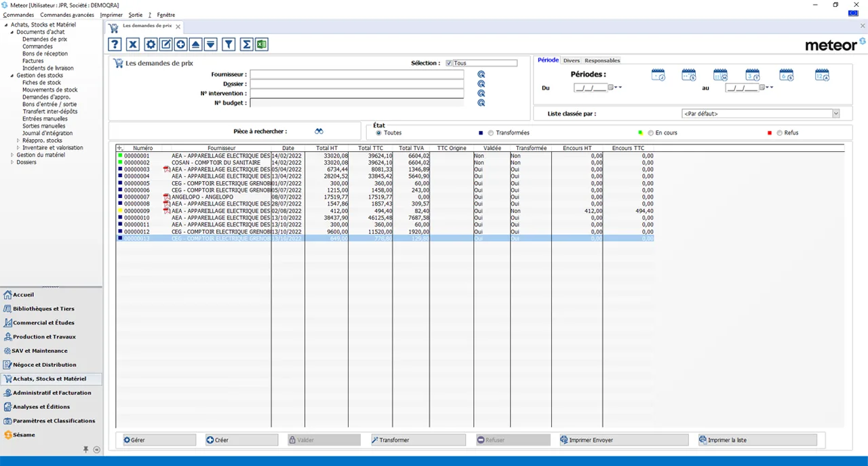Click the binoculars search icon
Viewport: 868px width, 466px height.
coord(319,132)
